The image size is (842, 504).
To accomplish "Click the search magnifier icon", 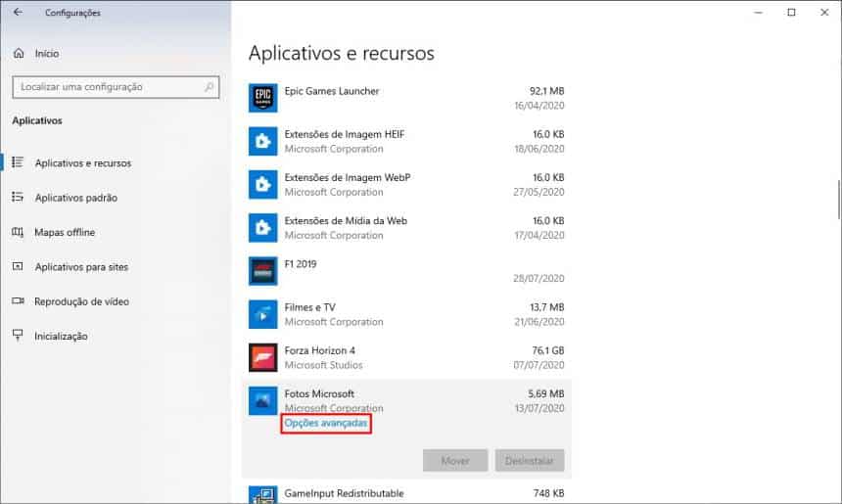I will (209, 86).
